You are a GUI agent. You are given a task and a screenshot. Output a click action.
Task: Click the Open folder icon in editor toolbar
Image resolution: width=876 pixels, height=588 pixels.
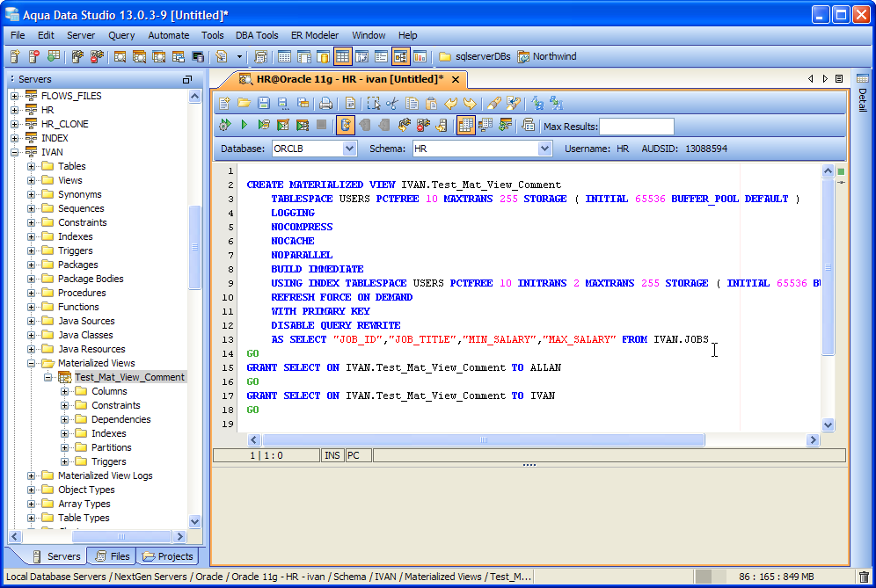coord(245,103)
